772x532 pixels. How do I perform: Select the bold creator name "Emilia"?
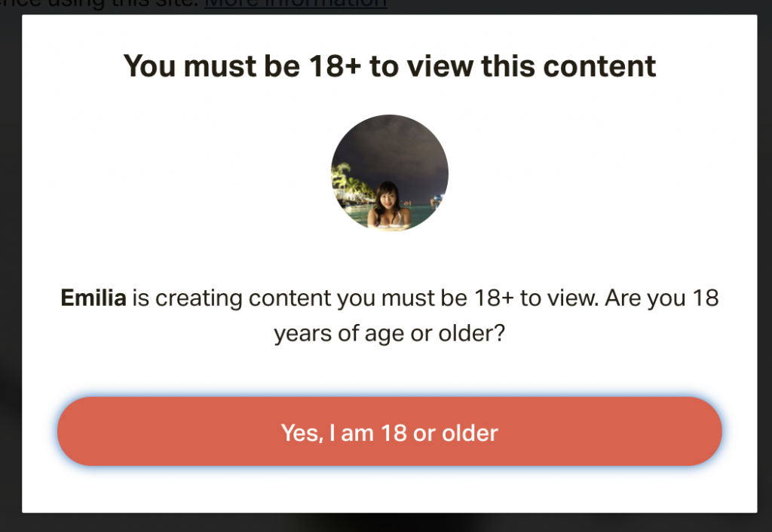(93, 298)
